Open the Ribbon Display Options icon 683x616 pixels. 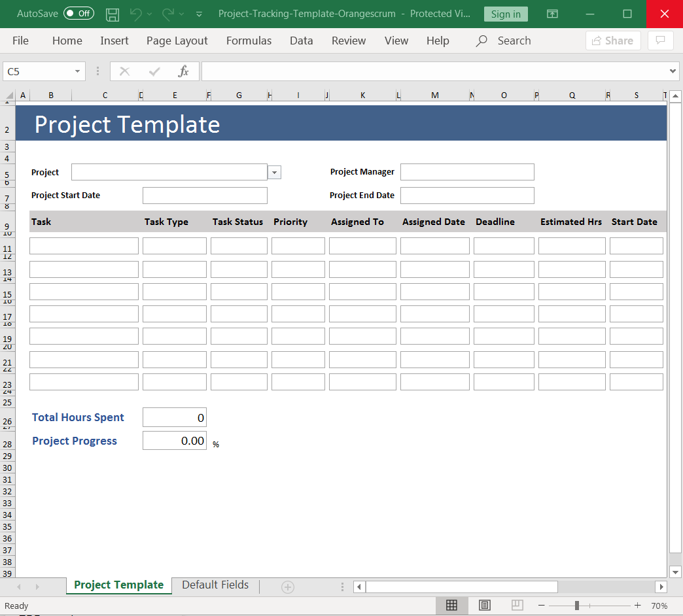(553, 14)
